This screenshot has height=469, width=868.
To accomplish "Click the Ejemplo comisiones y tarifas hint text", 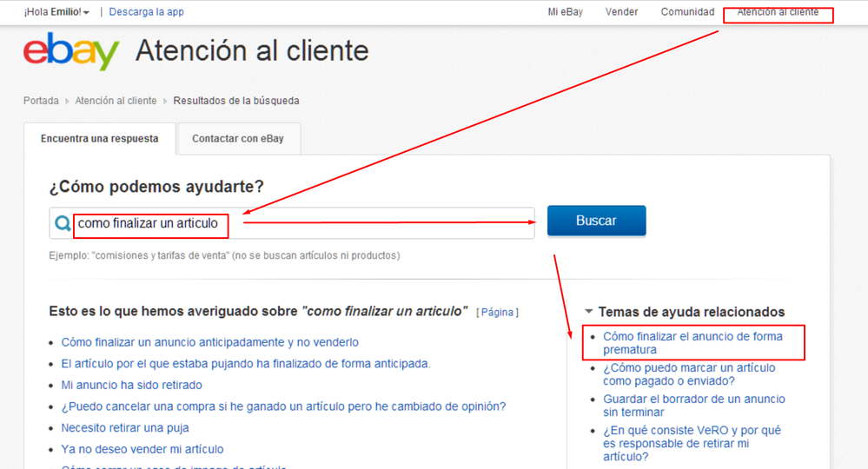I will (224, 255).
